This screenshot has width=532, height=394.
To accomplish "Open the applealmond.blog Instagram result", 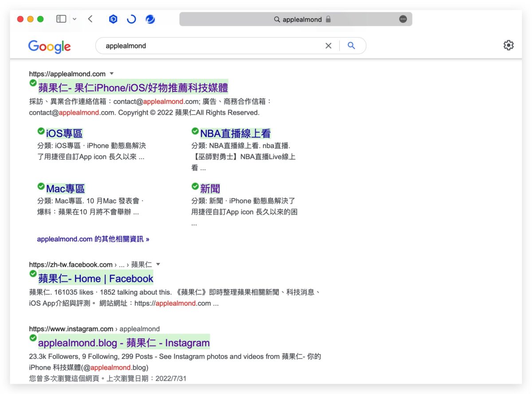I will click(124, 343).
